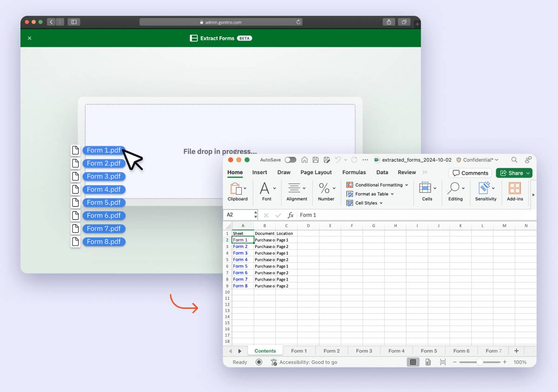Viewport: 558px width, 392px height.
Task: Cancel formula entry with the X icon
Action: (x=266, y=215)
